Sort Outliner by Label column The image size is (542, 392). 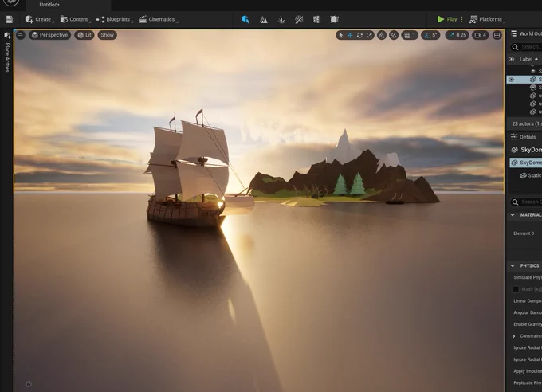tap(528, 59)
